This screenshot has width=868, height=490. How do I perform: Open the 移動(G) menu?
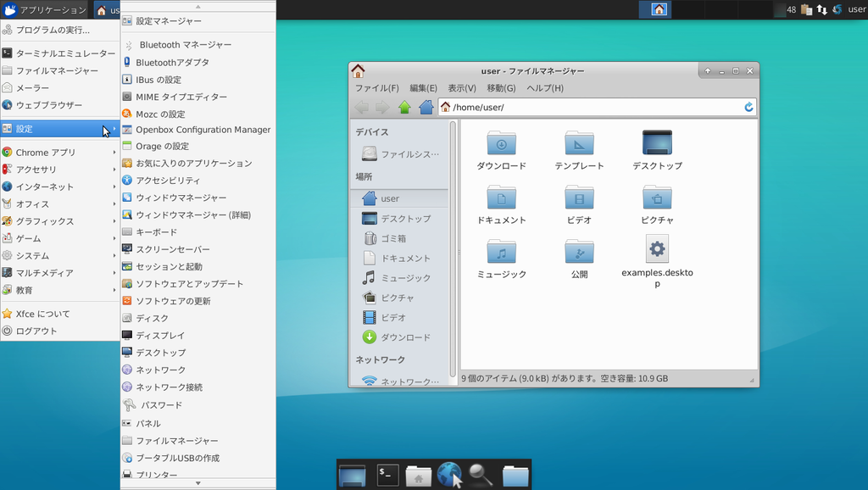click(x=502, y=88)
